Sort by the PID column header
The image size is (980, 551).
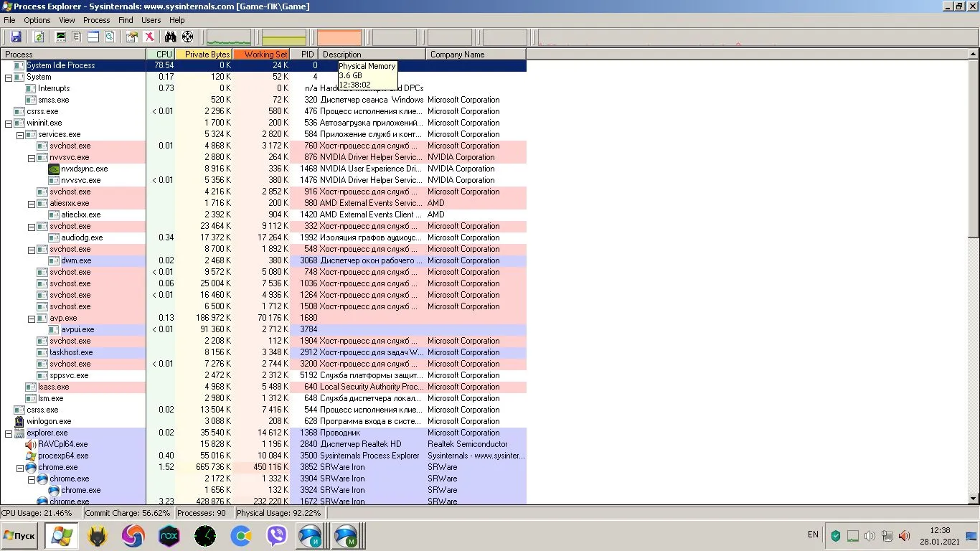pos(304,55)
